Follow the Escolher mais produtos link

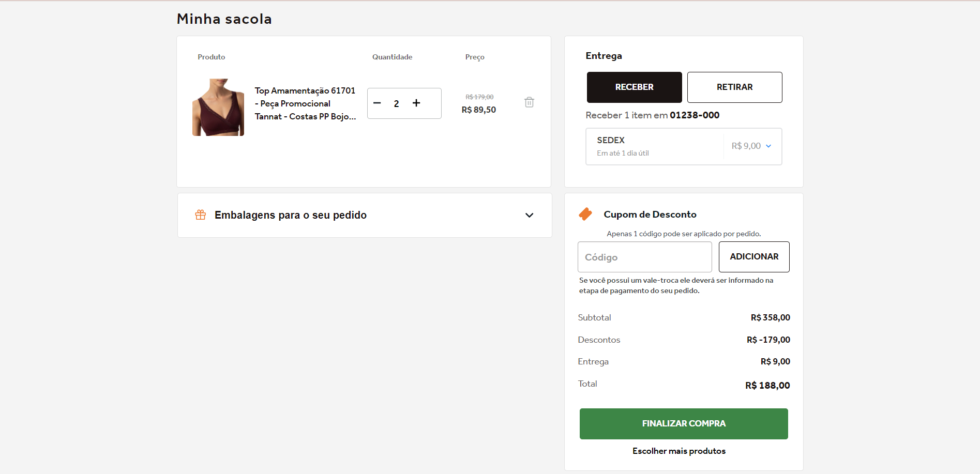(679, 451)
